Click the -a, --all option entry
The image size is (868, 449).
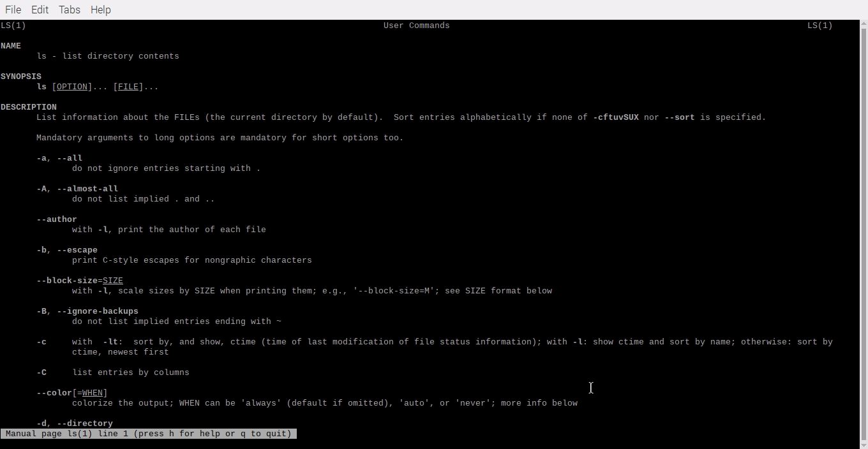click(x=59, y=158)
